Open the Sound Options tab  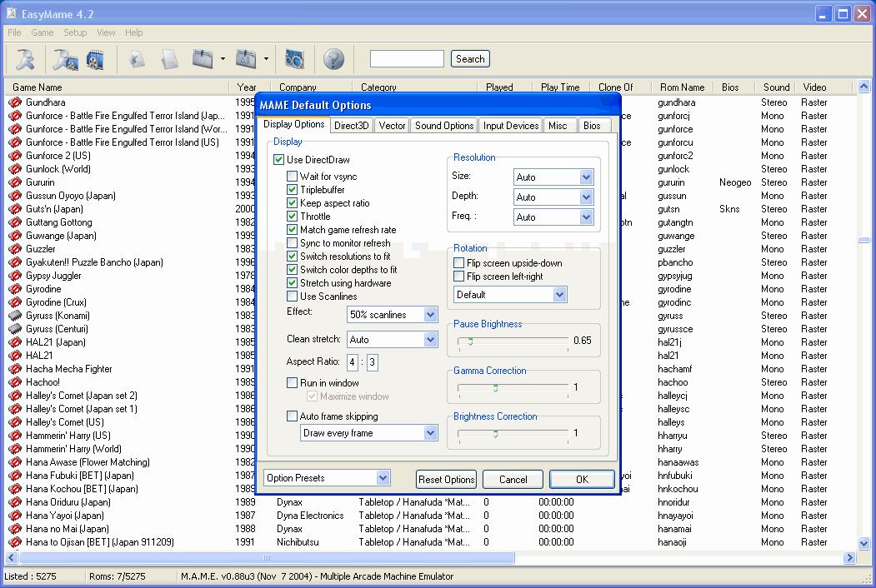pyautogui.click(x=444, y=126)
